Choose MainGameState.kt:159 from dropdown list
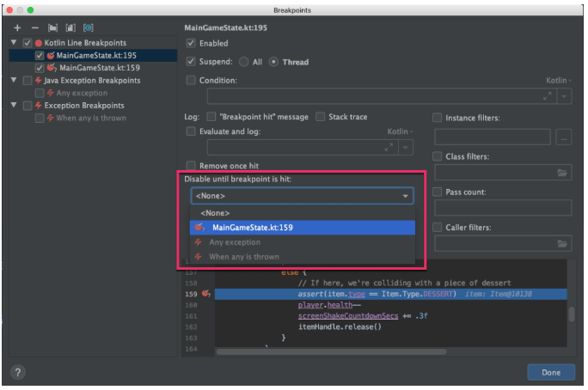 coord(303,228)
